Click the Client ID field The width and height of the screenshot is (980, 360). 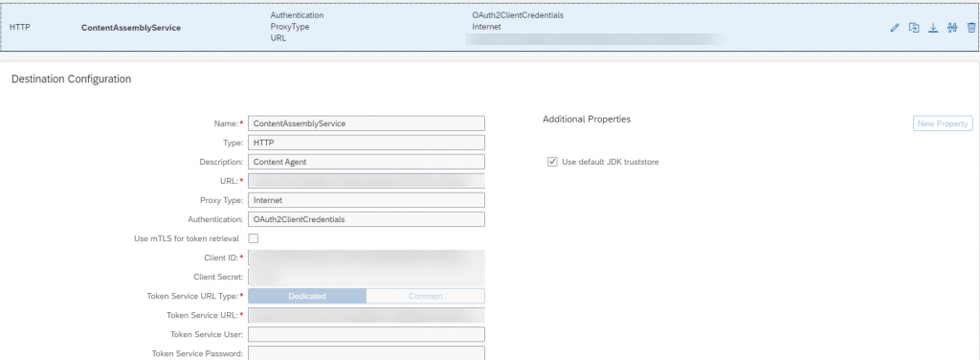pyautogui.click(x=367, y=258)
